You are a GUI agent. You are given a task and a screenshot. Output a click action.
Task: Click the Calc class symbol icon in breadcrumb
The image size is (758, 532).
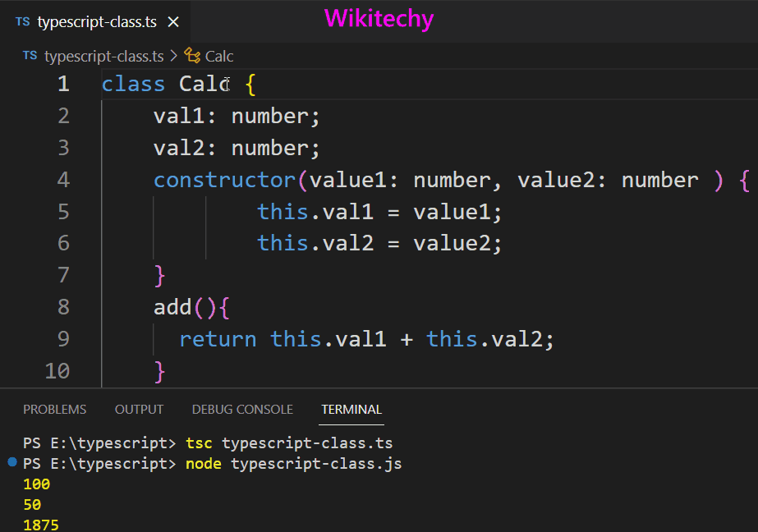point(191,56)
